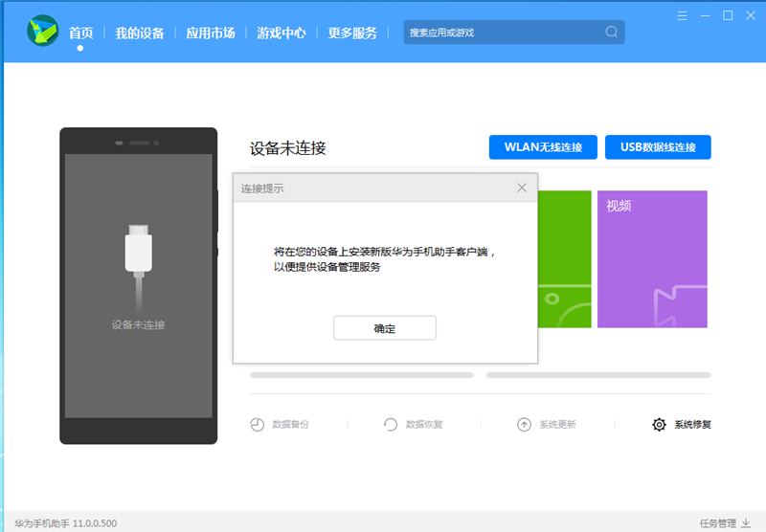Click the 数据恢复 restore icon
766x532 pixels.
(390, 425)
